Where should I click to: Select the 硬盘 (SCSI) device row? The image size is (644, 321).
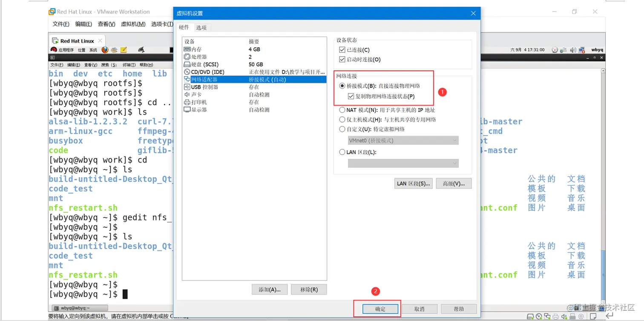(254, 64)
